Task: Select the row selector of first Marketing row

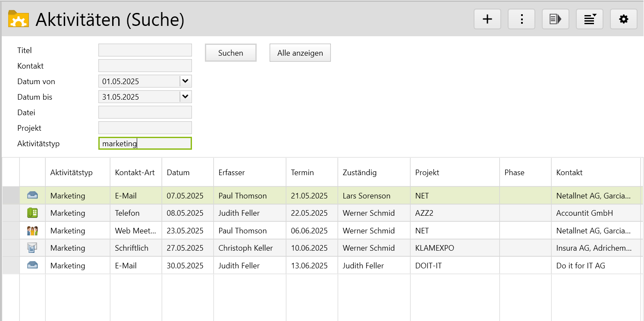Action: point(11,196)
